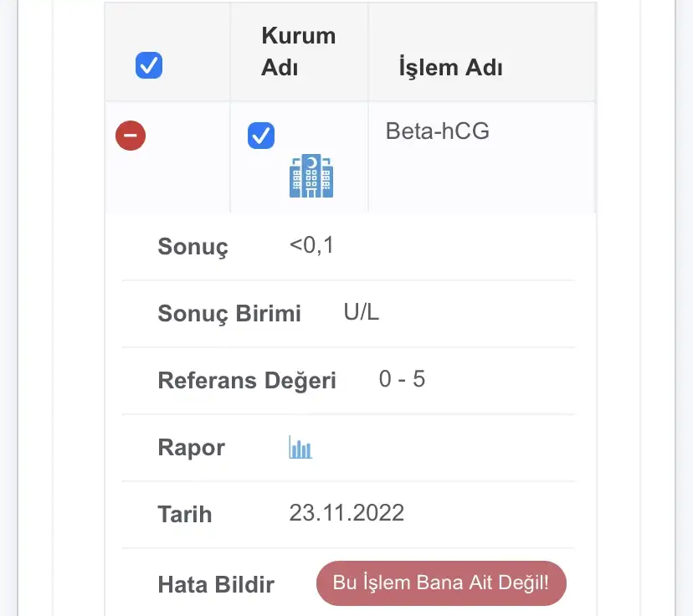Viewport: 693px width, 616px height.
Task: Click the 'İşlem Adı' column header
Action: point(450,68)
